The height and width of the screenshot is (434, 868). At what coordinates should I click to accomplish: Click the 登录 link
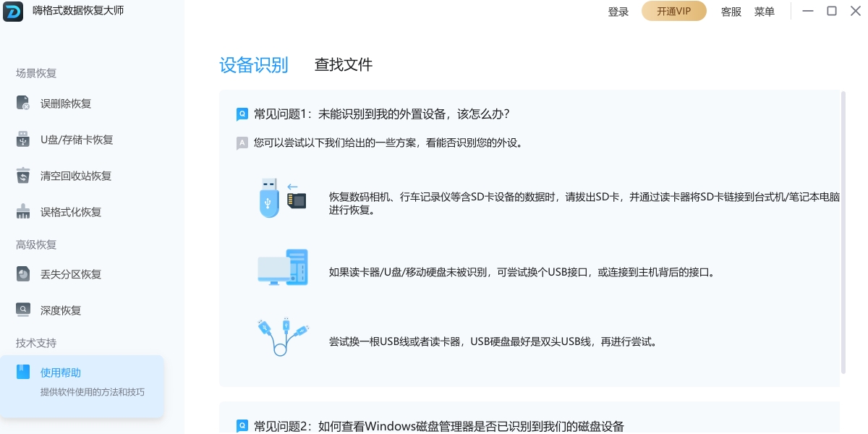(618, 12)
